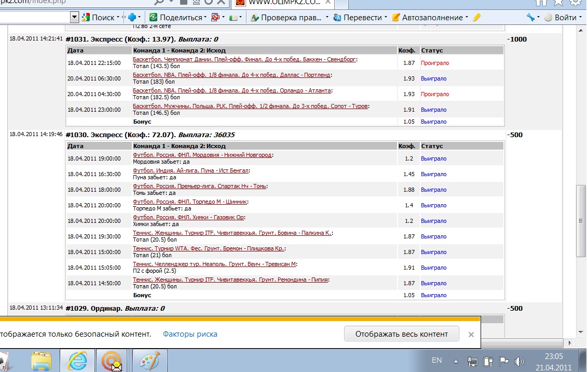The image size is (588, 372).
Task: Click the horizontal scrollbar right arrow
Action: tap(570, 343)
